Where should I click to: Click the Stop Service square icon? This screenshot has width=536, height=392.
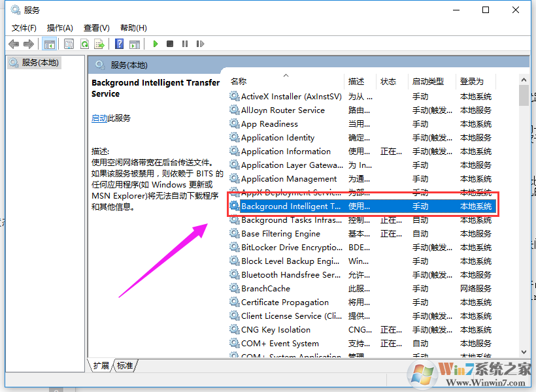(170, 44)
